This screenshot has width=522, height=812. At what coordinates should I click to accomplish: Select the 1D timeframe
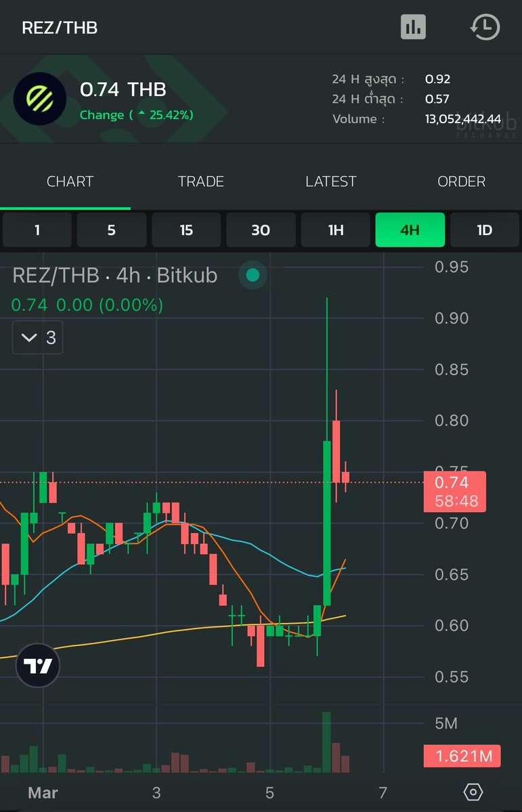(485, 230)
